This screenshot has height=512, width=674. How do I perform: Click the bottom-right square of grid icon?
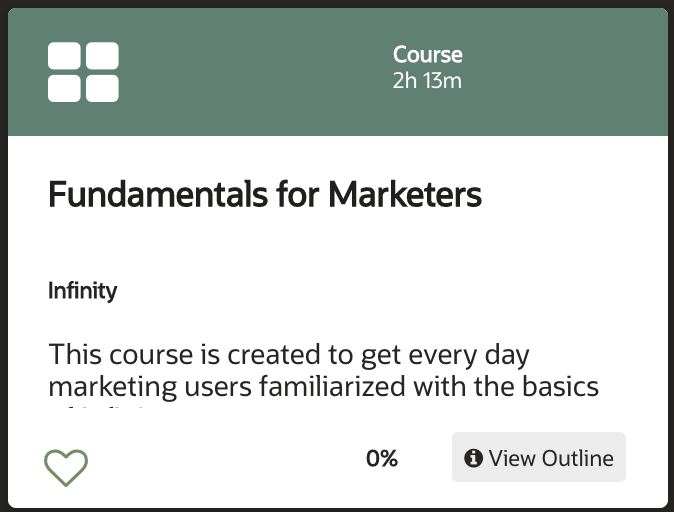(x=102, y=89)
